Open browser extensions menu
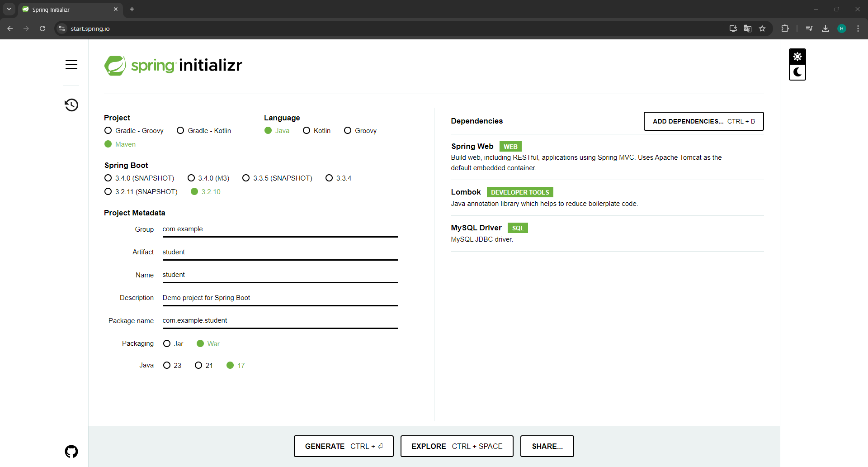 click(785, 29)
